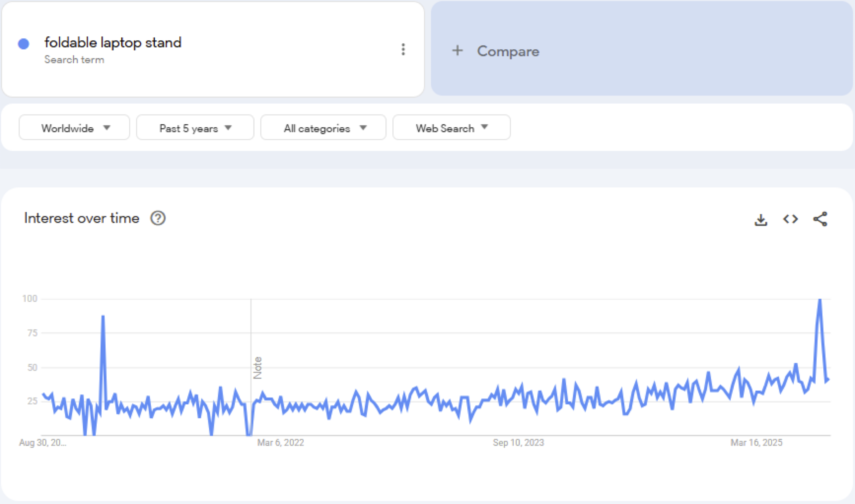The image size is (855, 504).
Task: Open the three-dot menu for search term
Action: (403, 49)
